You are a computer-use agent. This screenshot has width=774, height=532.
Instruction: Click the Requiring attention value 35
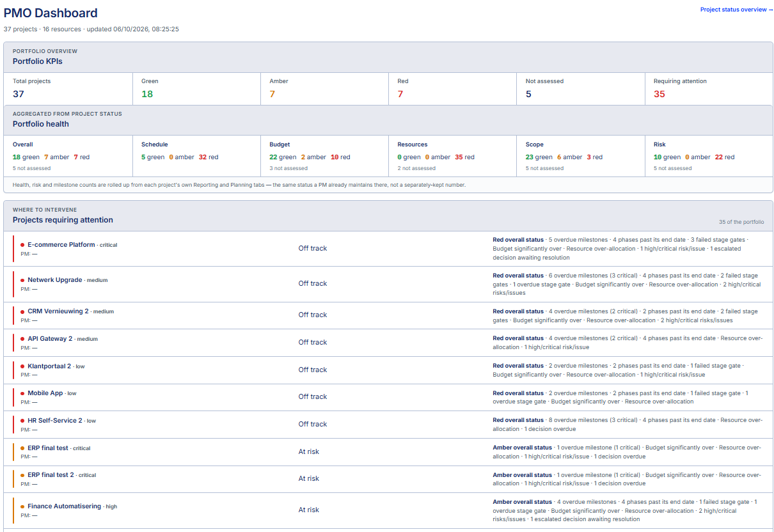click(659, 94)
